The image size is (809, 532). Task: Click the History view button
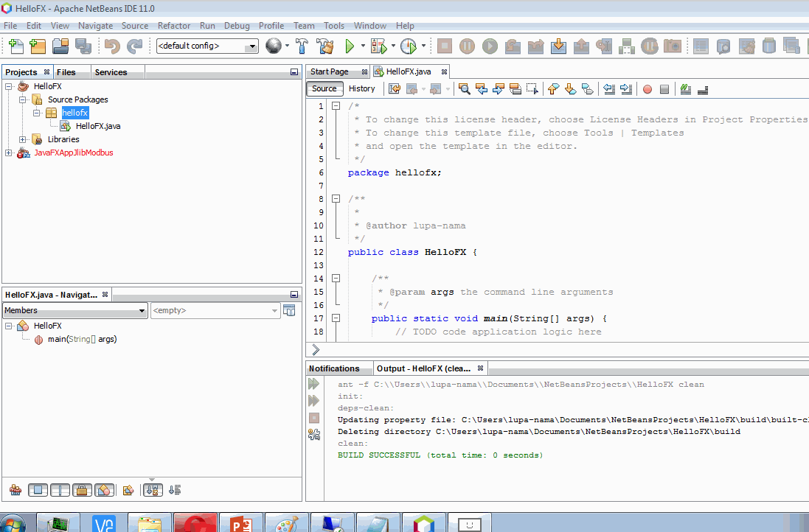pyautogui.click(x=361, y=88)
